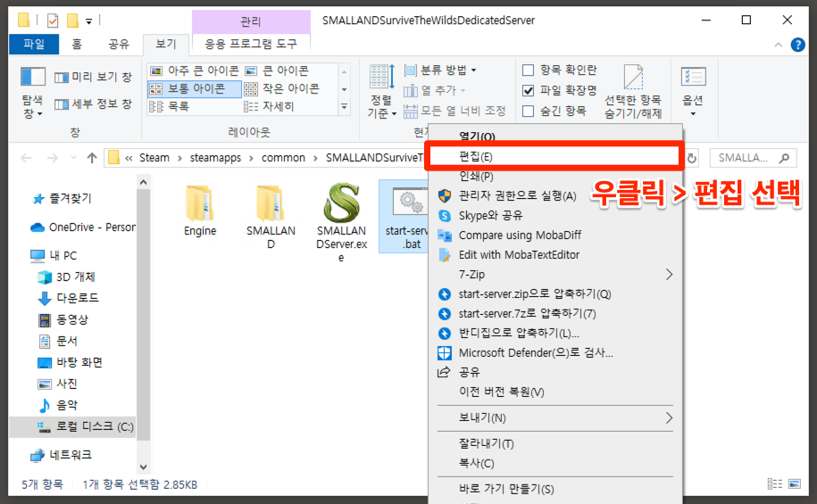Screen dimensions: 817x504
Task: Select OneDrive - Personal in navigation pane
Action: click(83, 227)
